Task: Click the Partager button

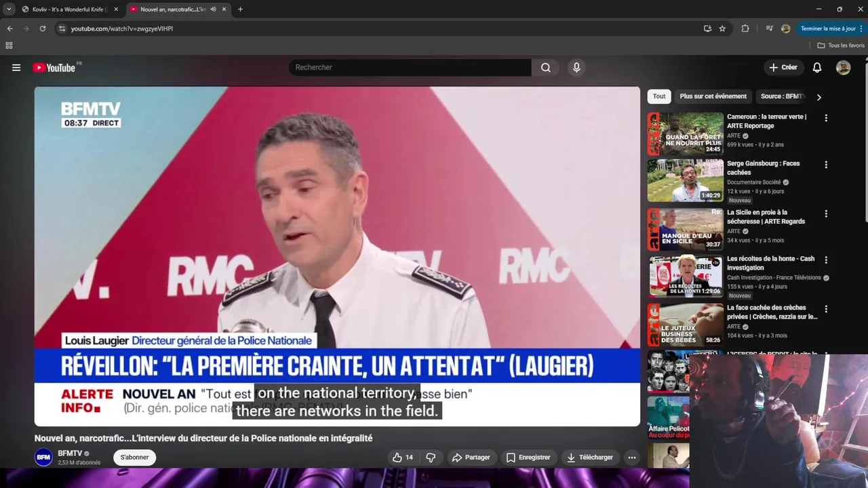Action: [471, 457]
